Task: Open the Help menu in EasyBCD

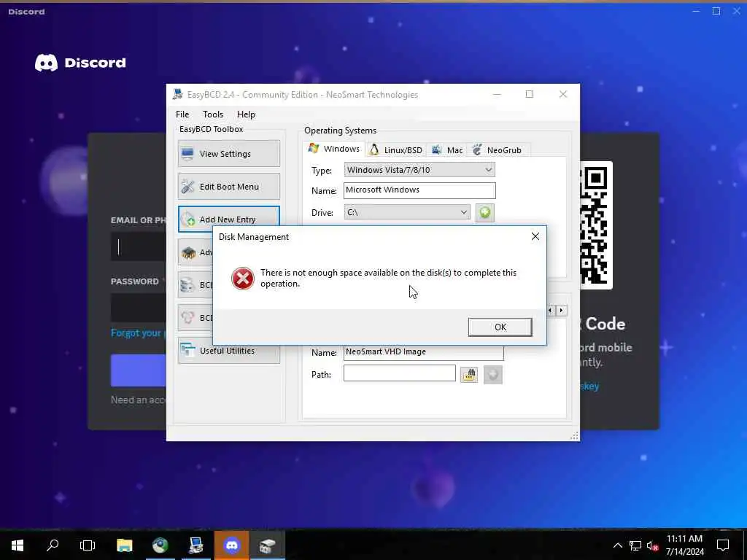Action: point(247,114)
